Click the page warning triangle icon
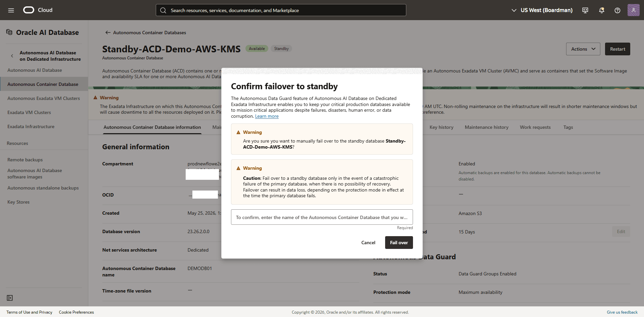 (x=95, y=98)
